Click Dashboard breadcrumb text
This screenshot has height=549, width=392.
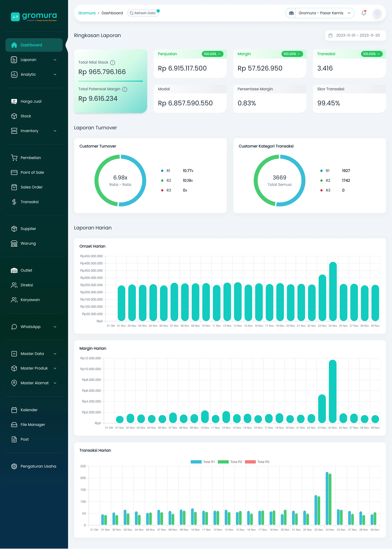[112, 13]
